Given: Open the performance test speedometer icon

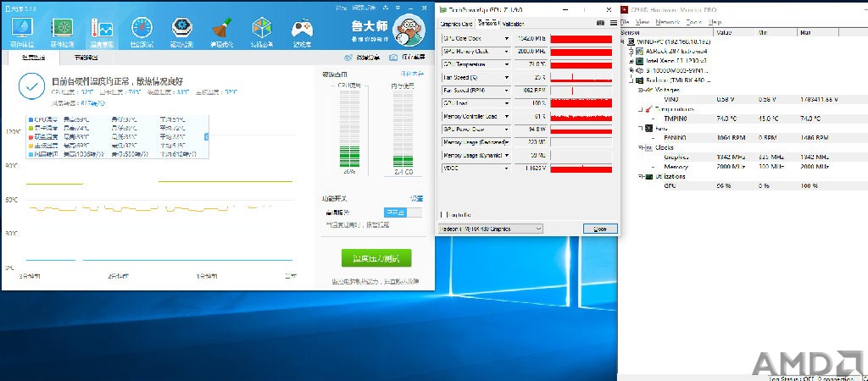Looking at the screenshot, I should coord(142,28).
